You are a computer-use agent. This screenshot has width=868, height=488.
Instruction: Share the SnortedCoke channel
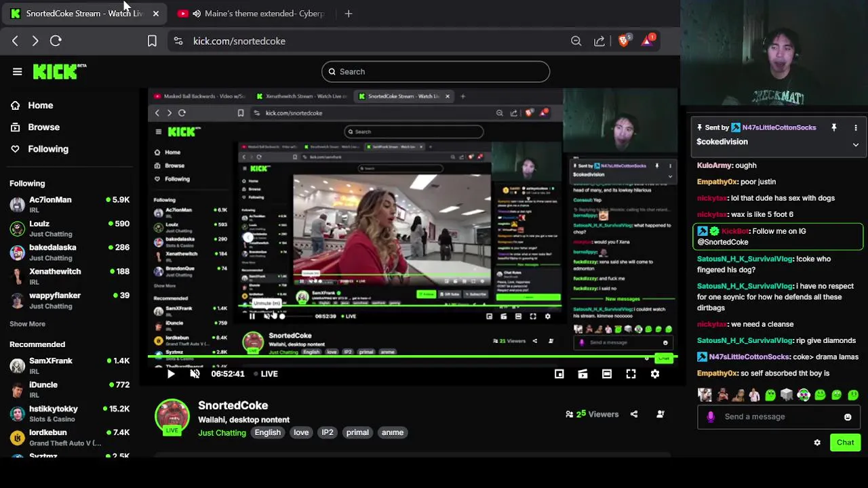click(634, 413)
